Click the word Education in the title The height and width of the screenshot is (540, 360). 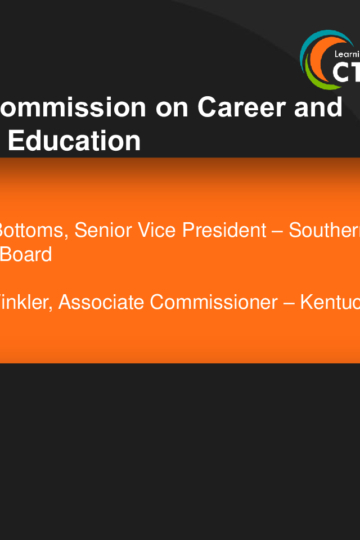(x=74, y=141)
